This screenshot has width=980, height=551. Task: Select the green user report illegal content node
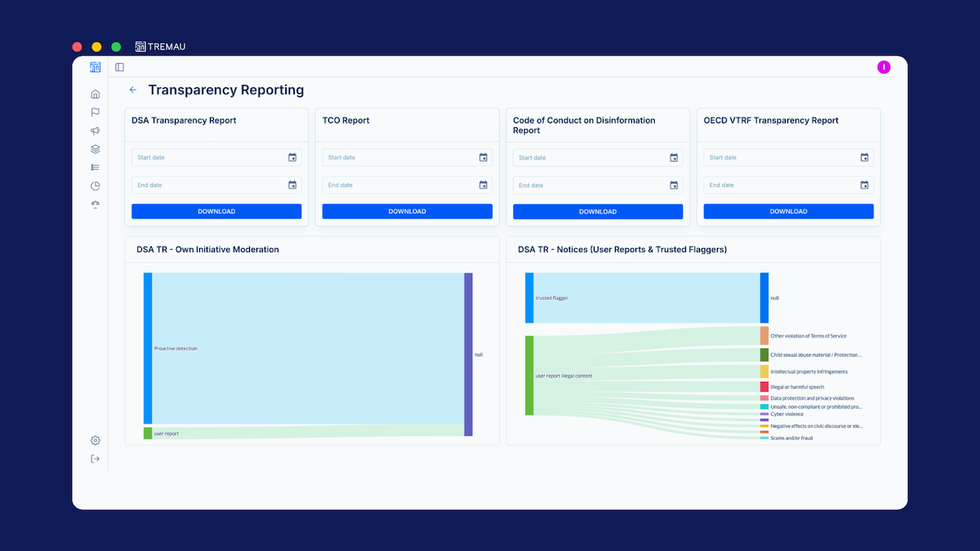[529, 375]
